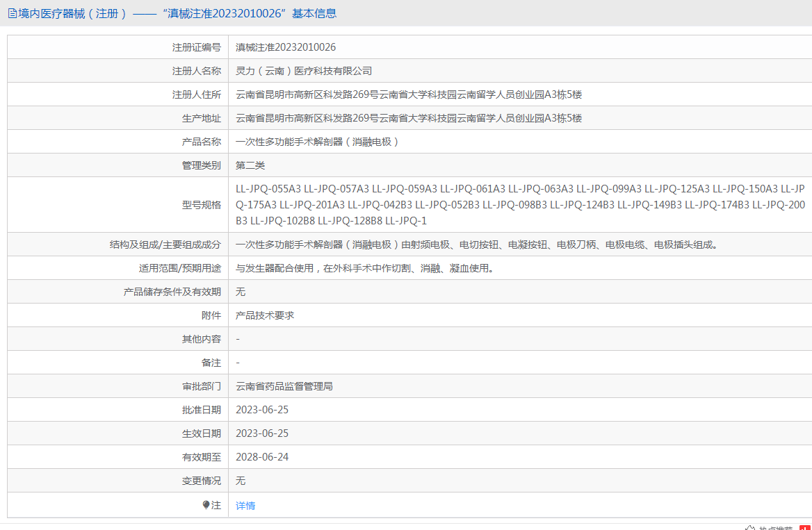
Task: Click the 生效日期 label
Action: [202, 433]
